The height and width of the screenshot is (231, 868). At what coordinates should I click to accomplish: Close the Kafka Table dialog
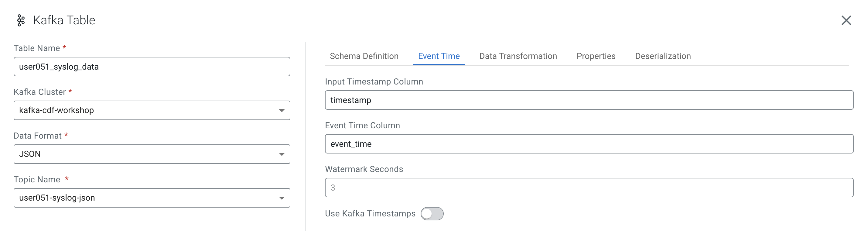(x=846, y=20)
